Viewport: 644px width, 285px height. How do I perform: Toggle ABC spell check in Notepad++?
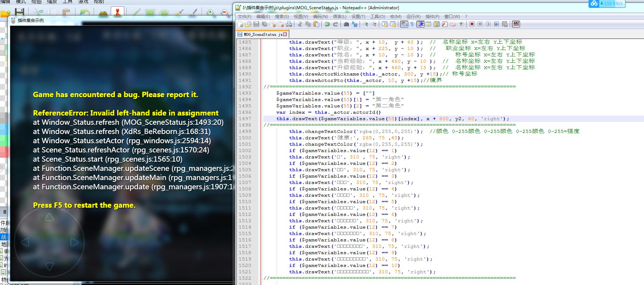(516, 24)
